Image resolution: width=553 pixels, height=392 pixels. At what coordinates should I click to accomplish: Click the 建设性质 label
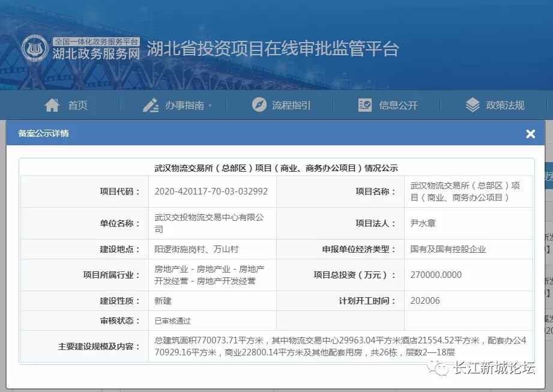[x=120, y=301]
